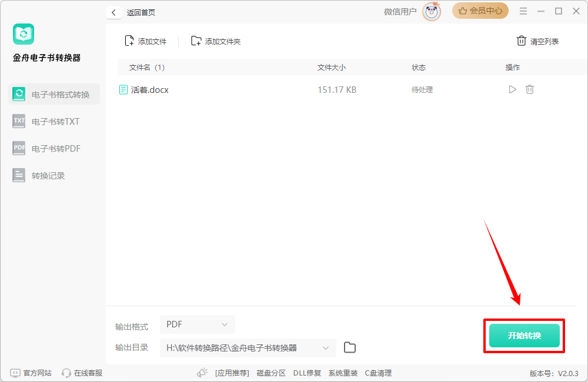Browse the output folder via folder icon

coord(350,347)
